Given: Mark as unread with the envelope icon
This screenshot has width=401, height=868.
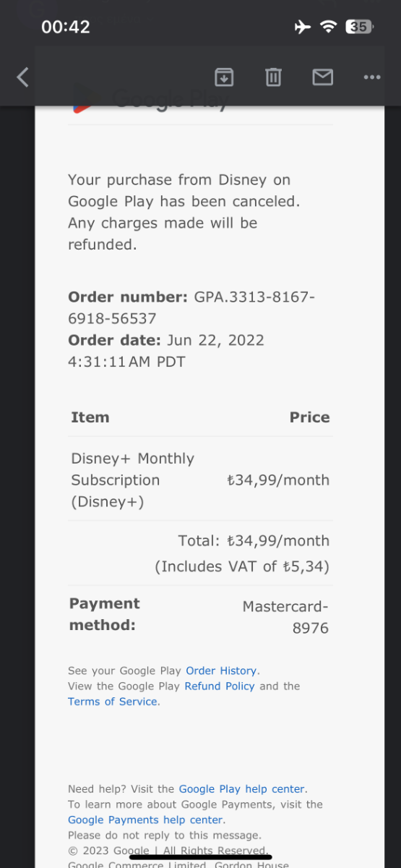Looking at the screenshot, I should coord(322,77).
